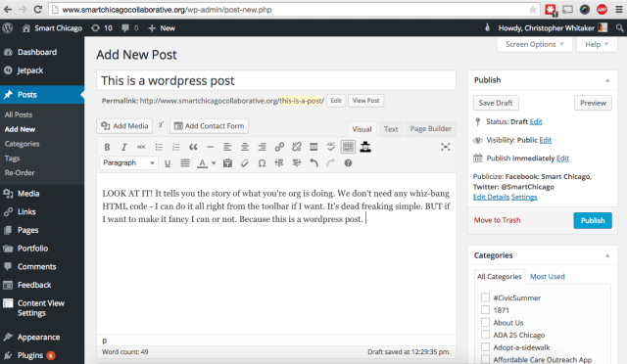
Task: Toggle bold formatting in editor toolbar
Action: point(107,147)
